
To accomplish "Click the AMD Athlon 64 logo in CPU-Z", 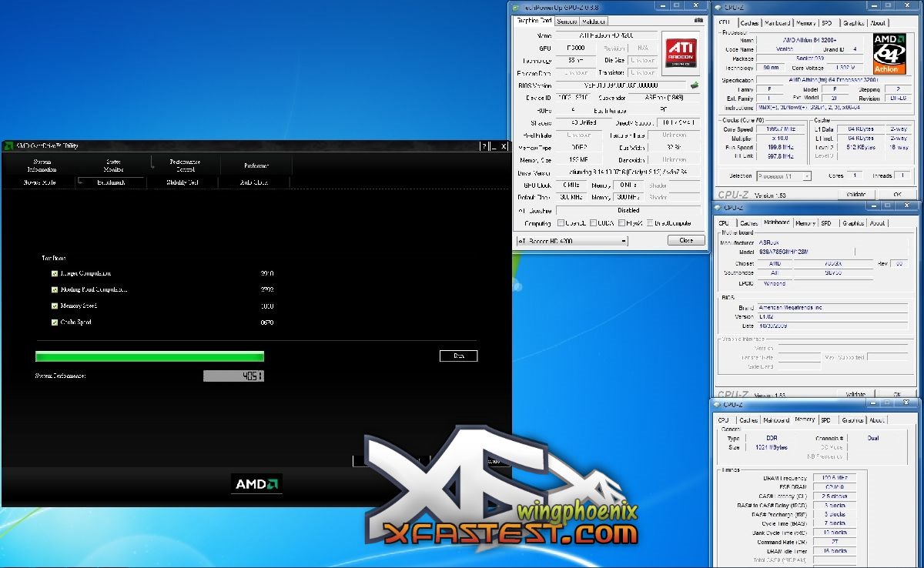I will 891,52.
